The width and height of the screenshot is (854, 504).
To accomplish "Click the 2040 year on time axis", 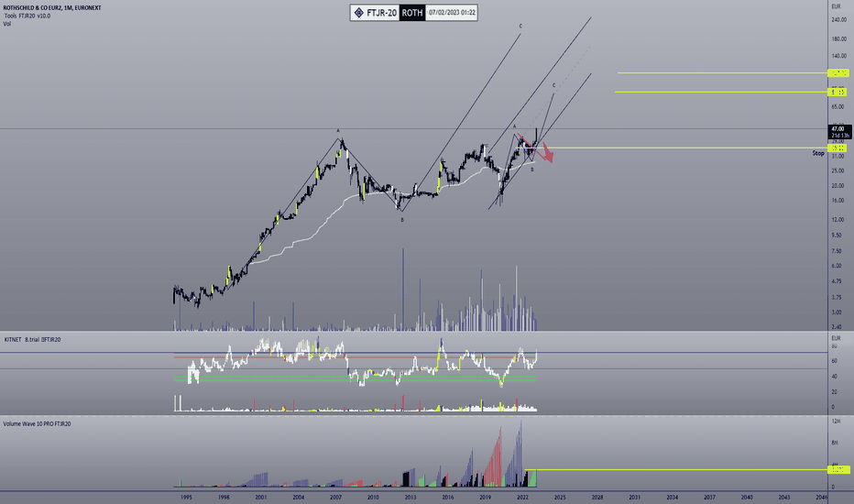I will 747,498.
